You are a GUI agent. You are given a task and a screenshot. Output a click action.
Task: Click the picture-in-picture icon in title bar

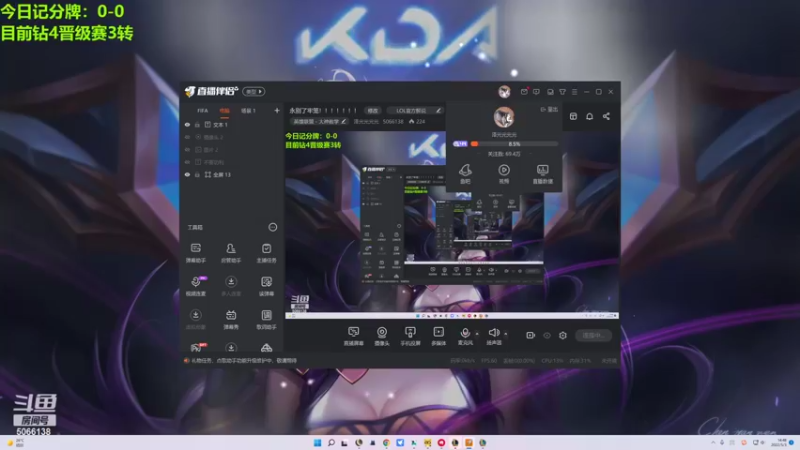(550, 92)
